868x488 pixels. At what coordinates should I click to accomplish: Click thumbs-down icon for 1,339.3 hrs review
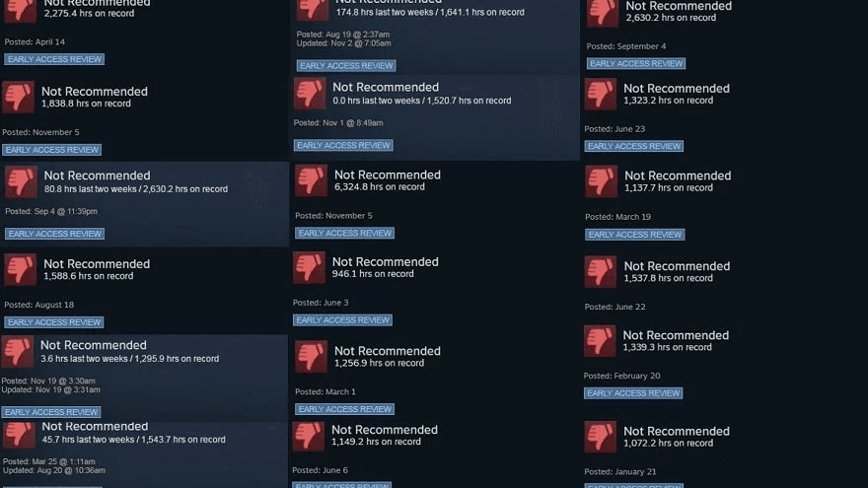coord(600,340)
